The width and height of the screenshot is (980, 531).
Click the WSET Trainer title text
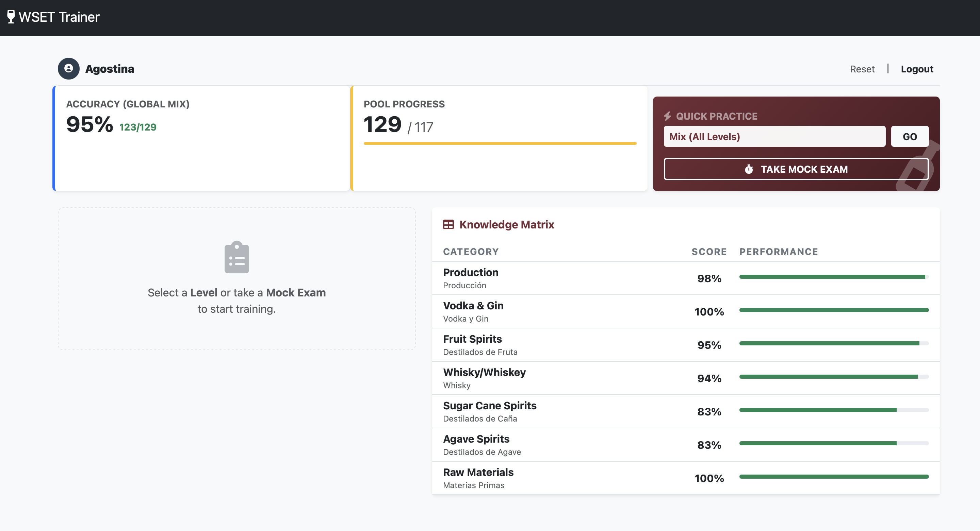[x=59, y=17]
